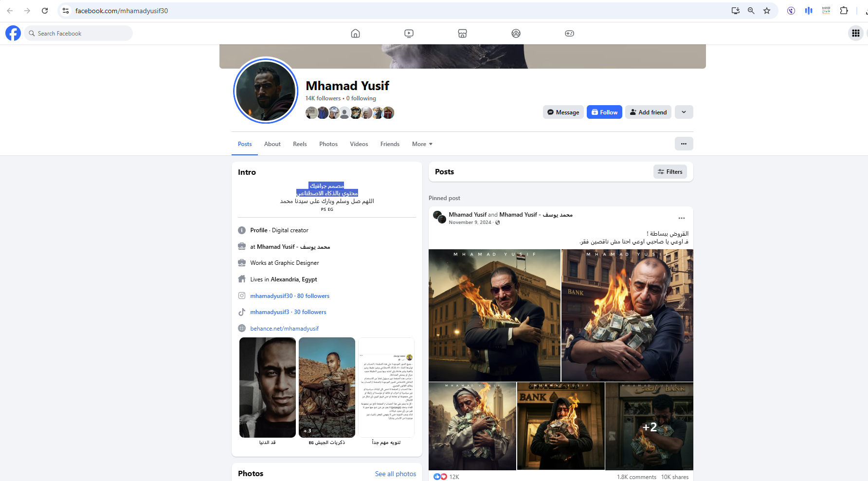Bookmark this page with star icon
This screenshot has height=481, width=868.
coord(767,11)
